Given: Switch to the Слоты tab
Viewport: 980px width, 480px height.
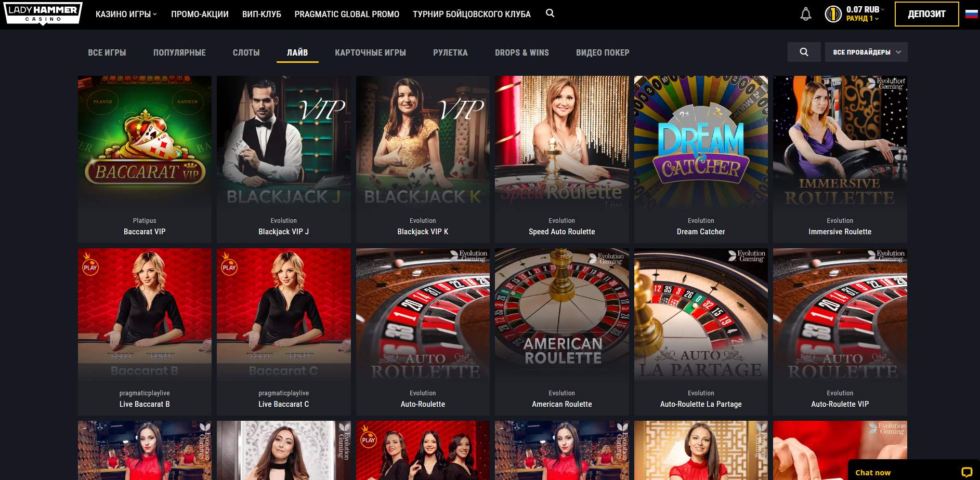Looking at the screenshot, I should click(246, 52).
